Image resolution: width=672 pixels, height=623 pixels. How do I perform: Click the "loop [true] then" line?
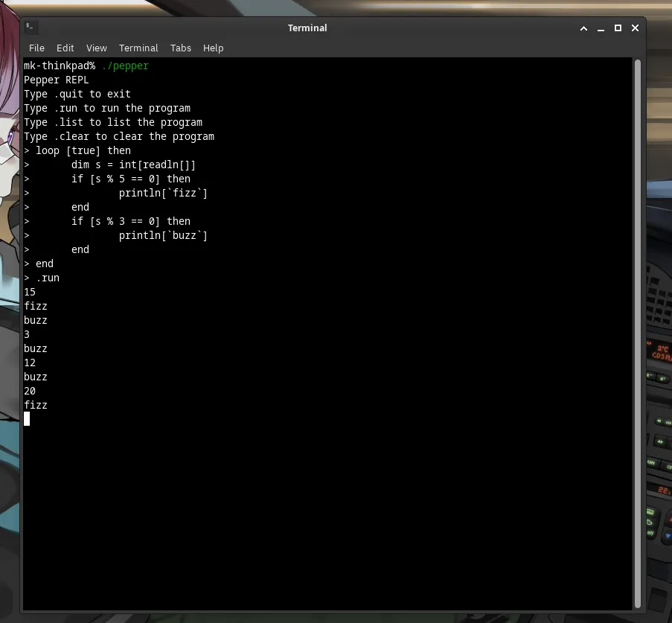[x=83, y=150]
